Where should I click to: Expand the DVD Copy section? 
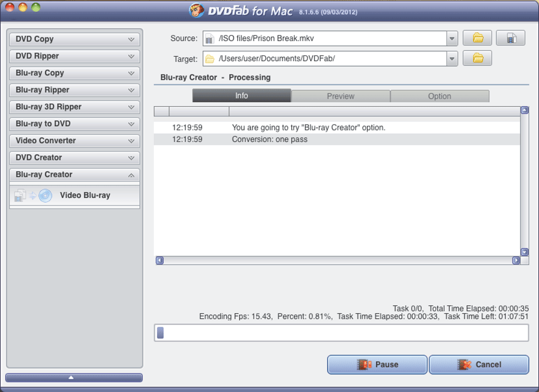point(75,39)
